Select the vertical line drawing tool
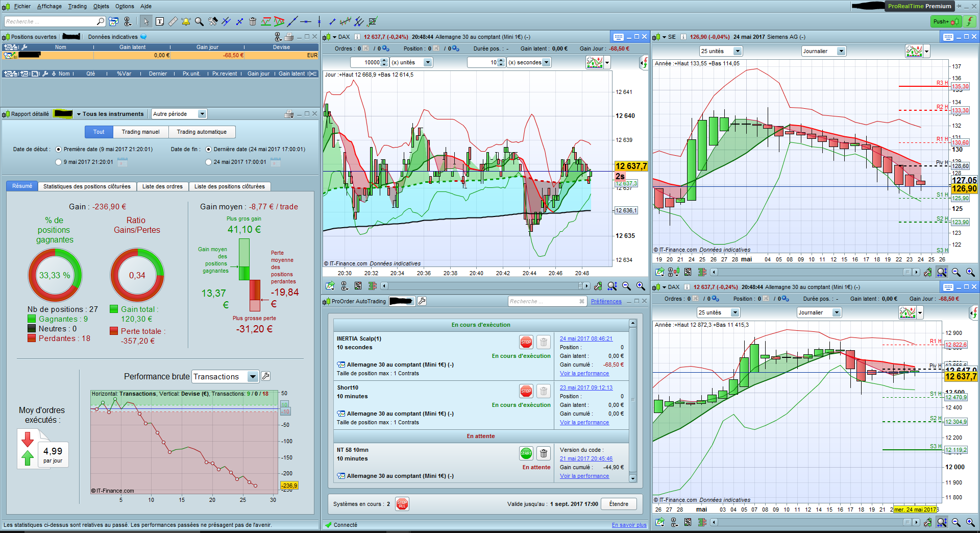The image size is (980, 533). point(319,21)
